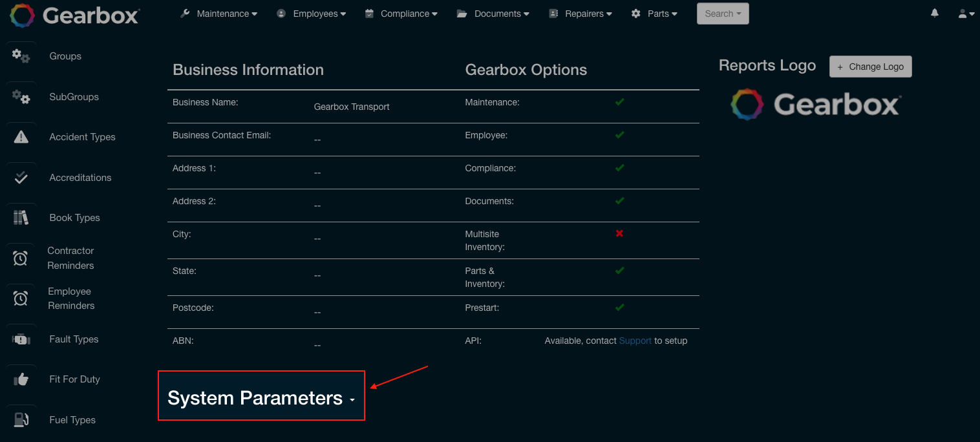The height and width of the screenshot is (442, 980).
Task: Open the Search dropdown button
Action: (x=723, y=14)
